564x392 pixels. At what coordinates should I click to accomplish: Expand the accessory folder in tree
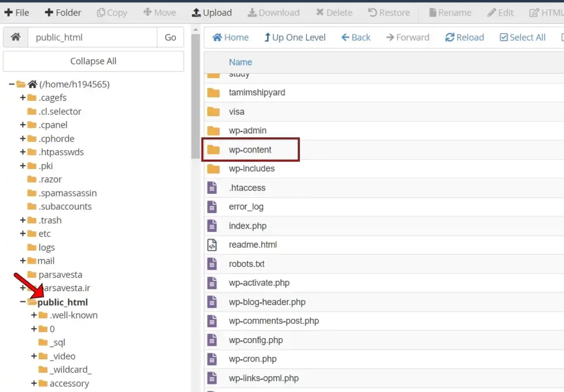click(x=34, y=383)
